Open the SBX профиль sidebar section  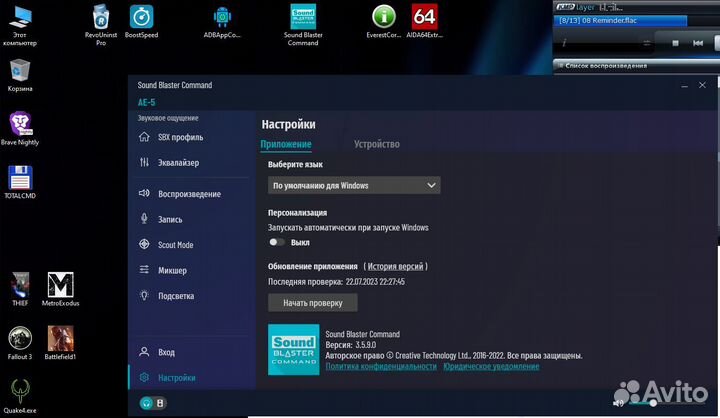coord(180,137)
